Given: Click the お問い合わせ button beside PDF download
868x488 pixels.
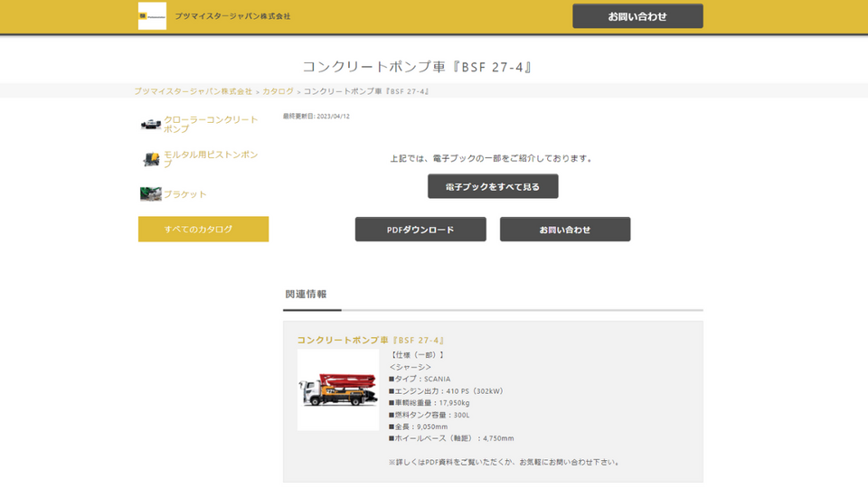Looking at the screenshot, I should 565,229.
